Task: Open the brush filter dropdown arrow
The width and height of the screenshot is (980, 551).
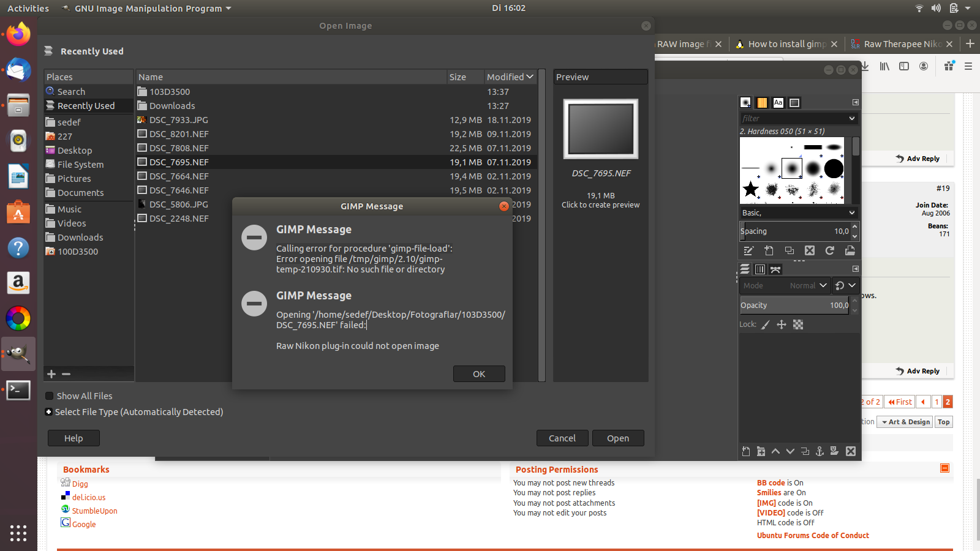Action: coord(852,118)
